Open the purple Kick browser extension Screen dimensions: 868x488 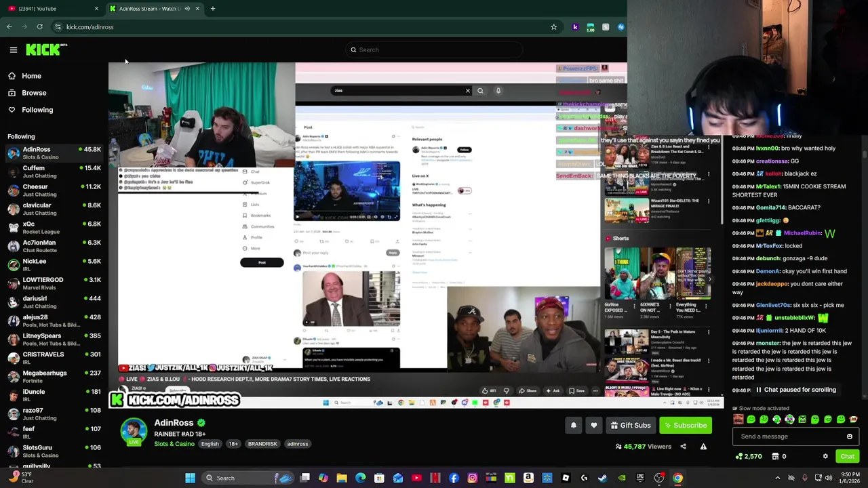point(575,27)
